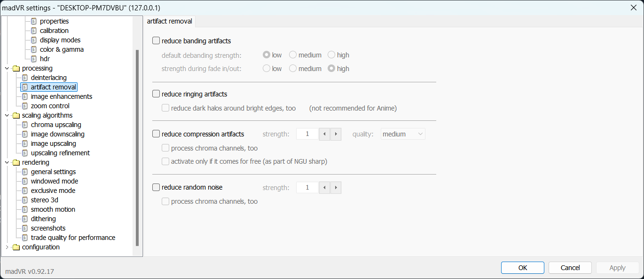Collapse the processing tree node

tap(7, 68)
